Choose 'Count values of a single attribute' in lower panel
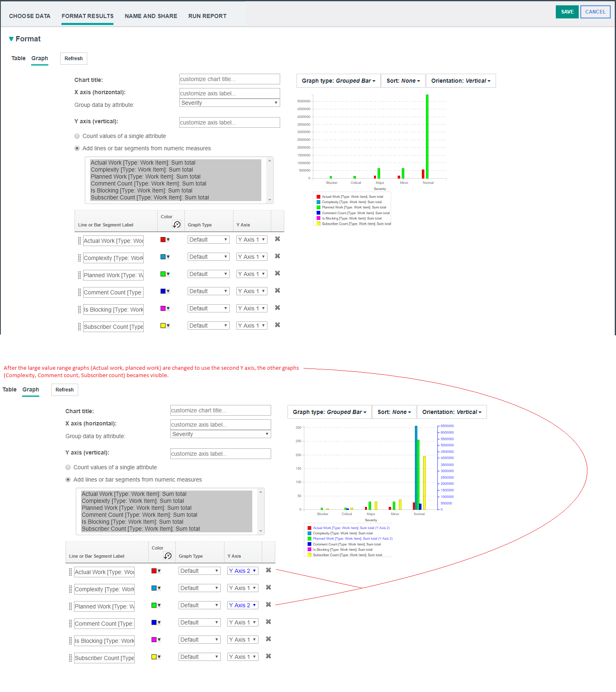This screenshot has height=692, width=616. click(68, 468)
